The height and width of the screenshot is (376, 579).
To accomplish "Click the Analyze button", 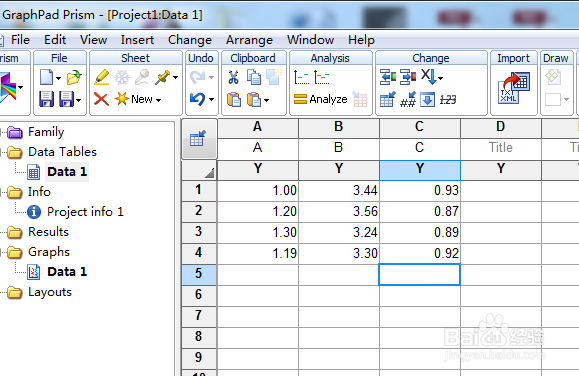I will pyautogui.click(x=321, y=99).
